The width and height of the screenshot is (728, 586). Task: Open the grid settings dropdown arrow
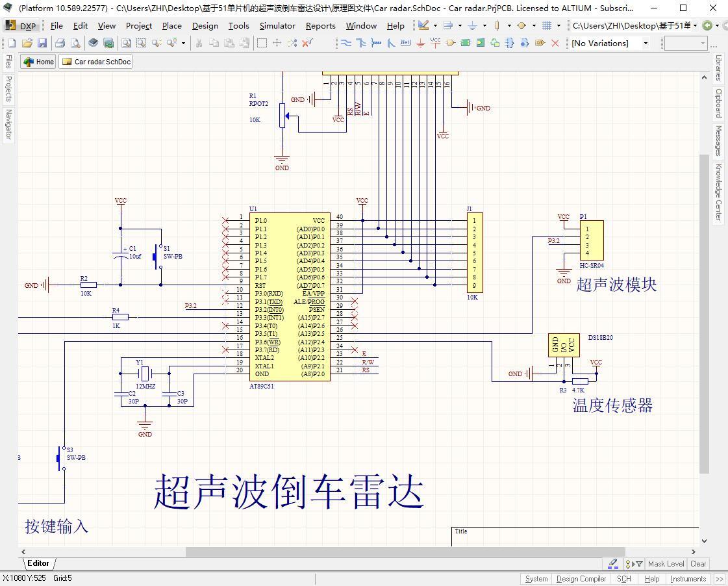(x=558, y=26)
